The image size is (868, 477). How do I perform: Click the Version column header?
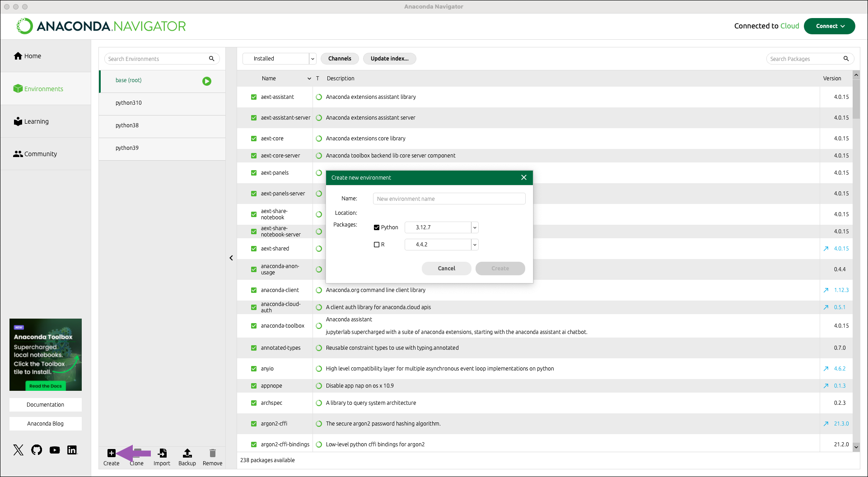click(x=832, y=79)
